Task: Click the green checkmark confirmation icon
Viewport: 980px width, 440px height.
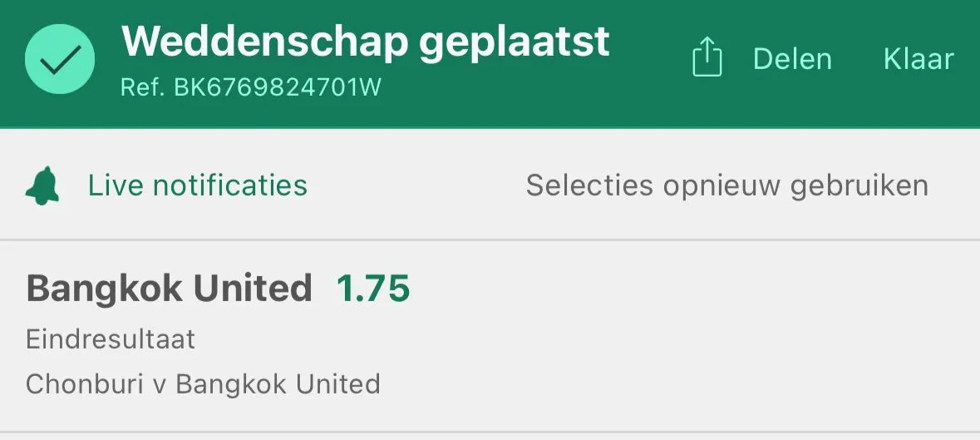Action: pyautogui.click(x=60, y=59)
